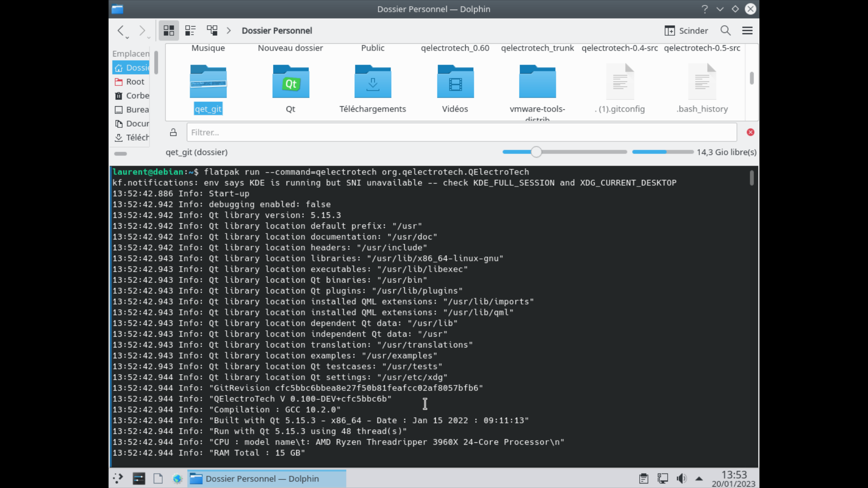Click the Public folder label
This screenshot has height=488, width=868.
(373, 48)
